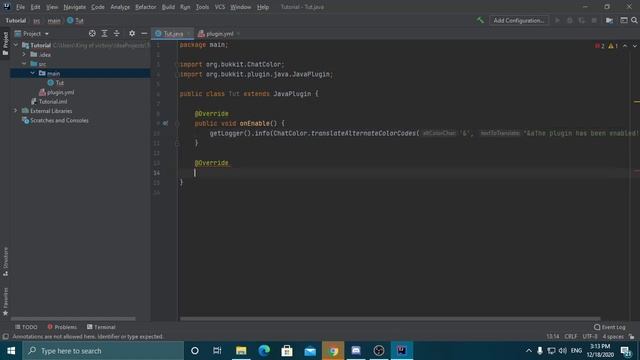Click Run with Coverage icon
Image resolution: width=640 pixels, height=360 pixels.
pyautogui.click(x=582, y=20)
